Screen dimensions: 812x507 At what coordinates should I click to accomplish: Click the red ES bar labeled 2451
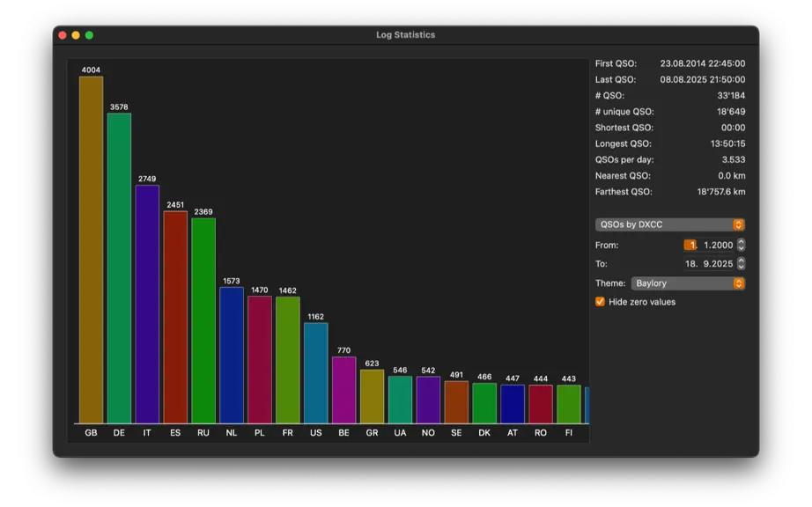point(175,317)
